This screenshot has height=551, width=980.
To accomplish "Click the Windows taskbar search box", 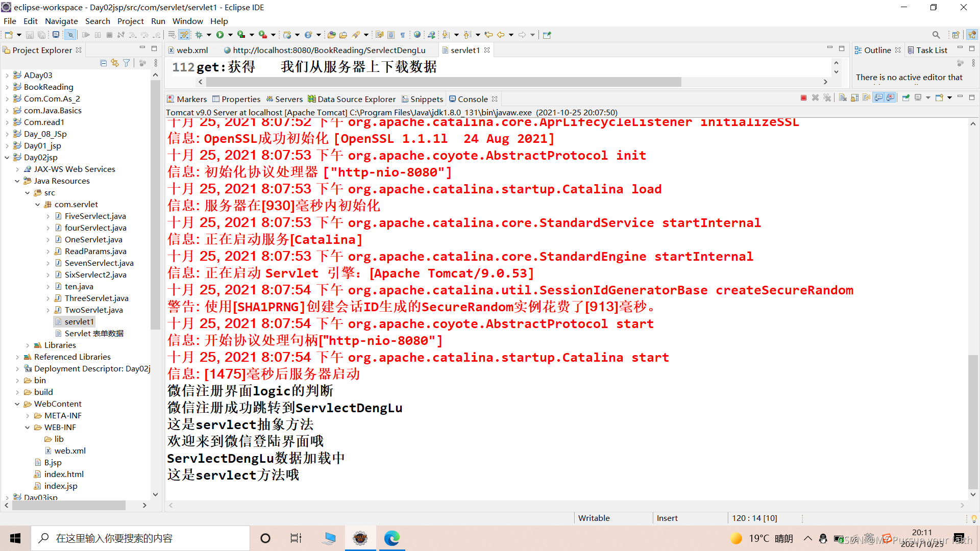I will tap(140, 538).
